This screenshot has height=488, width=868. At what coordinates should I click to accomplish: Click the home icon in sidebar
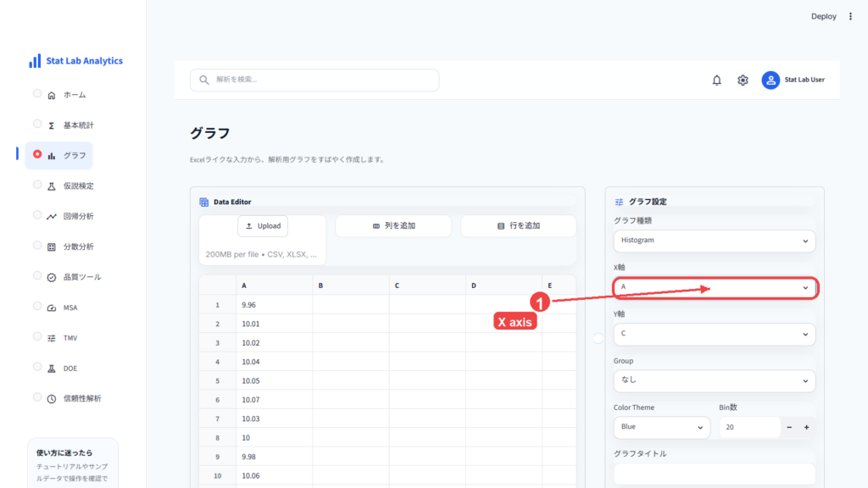click(52, 95)
